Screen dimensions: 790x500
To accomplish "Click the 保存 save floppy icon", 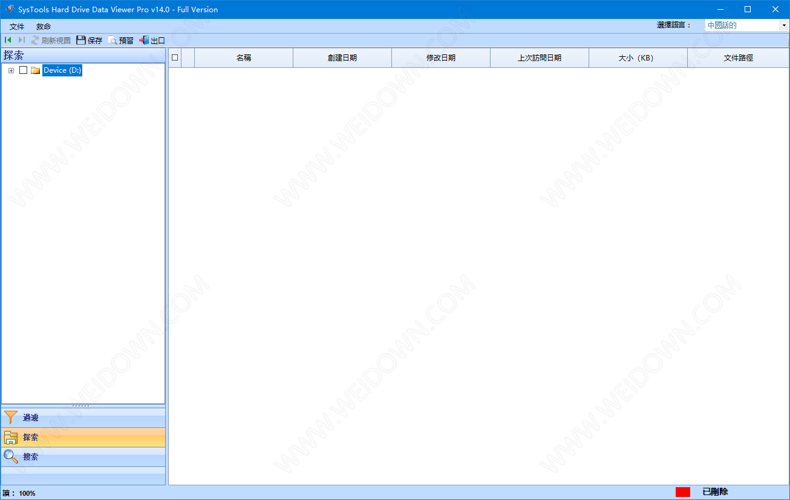I will 81,40.
